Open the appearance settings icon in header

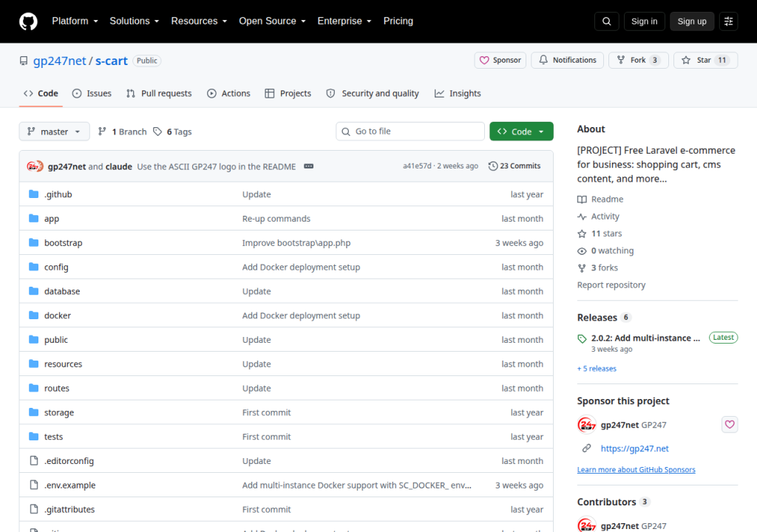(728, 21)
